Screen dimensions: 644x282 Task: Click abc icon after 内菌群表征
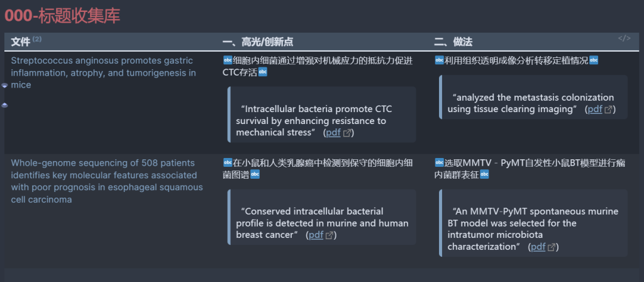[484, 175]
